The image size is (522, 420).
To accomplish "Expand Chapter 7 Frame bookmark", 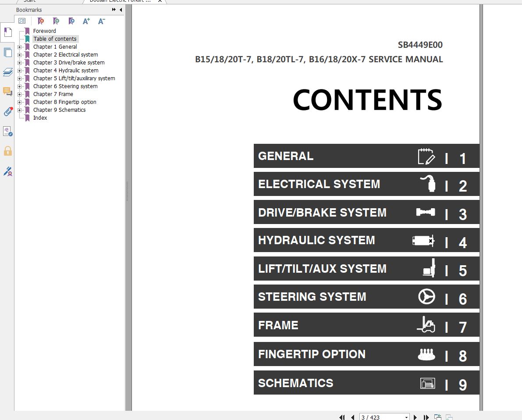I will (x=19, y=94).
